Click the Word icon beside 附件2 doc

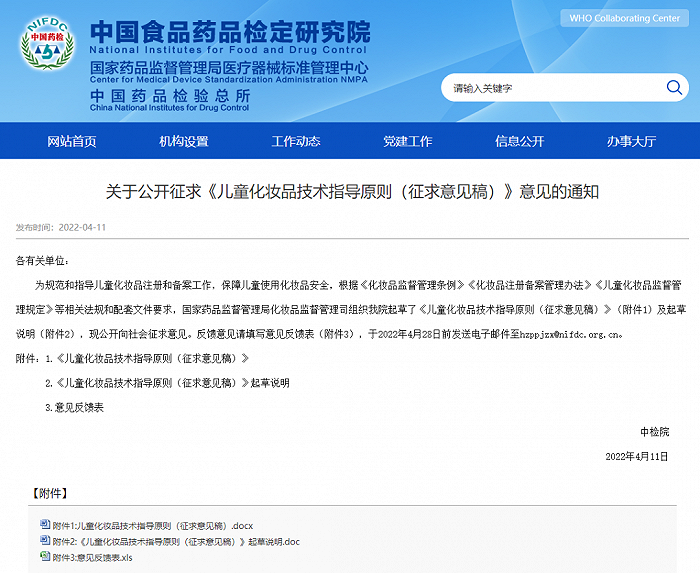click(45, 540)
